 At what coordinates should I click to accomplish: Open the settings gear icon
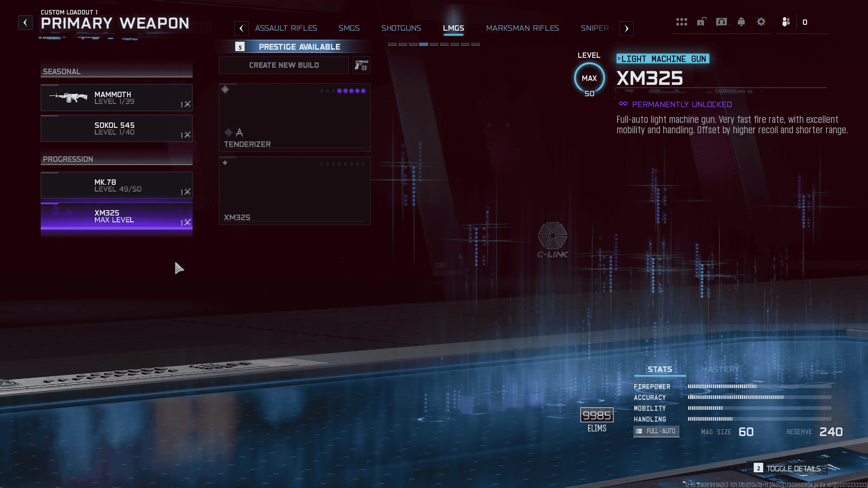(x=761, y=22)
